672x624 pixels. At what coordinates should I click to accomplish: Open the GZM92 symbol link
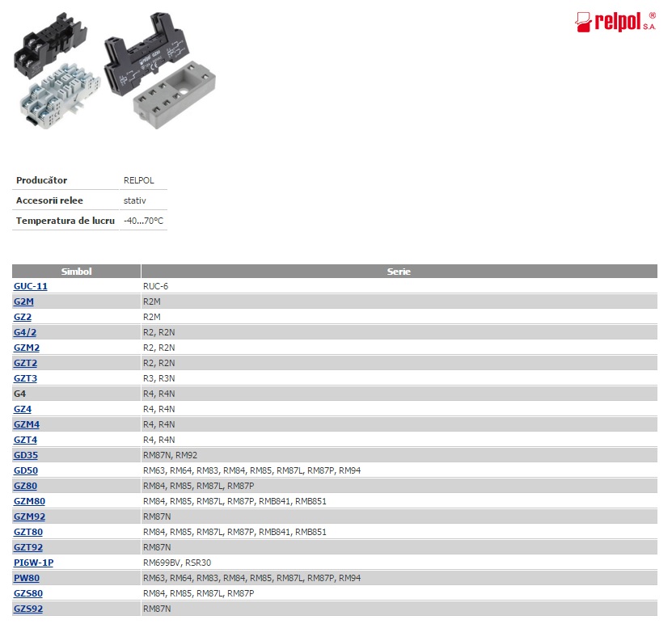point(30,517)
